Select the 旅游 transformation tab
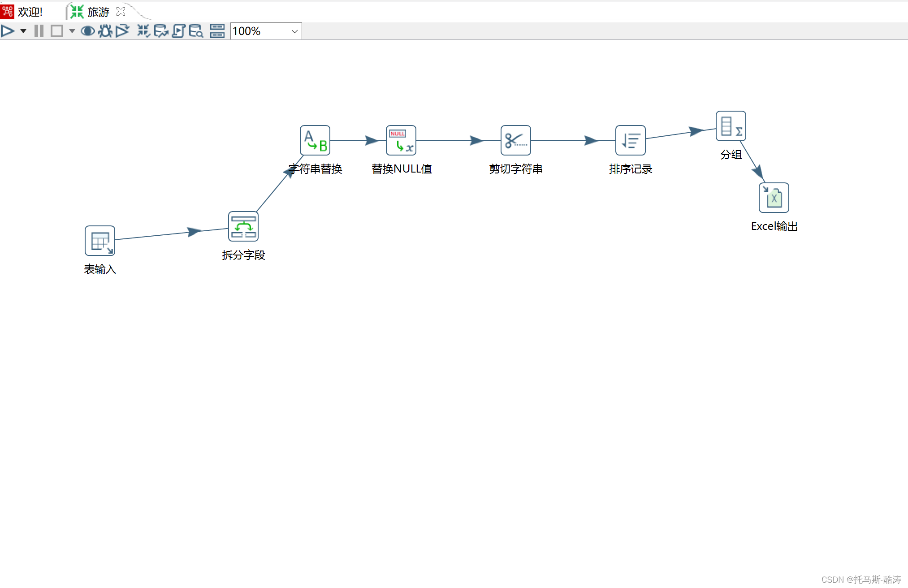The image size is (908, 588). click(x=98, y=12)
